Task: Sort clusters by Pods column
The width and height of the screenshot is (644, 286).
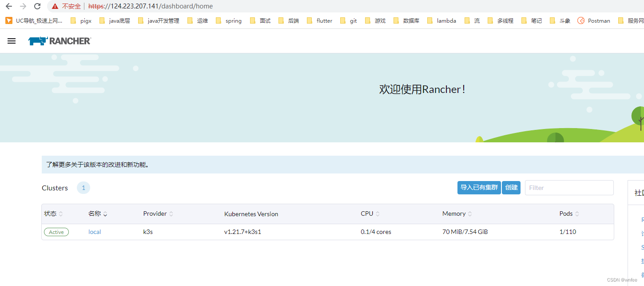Action: [x=569, y=214]
